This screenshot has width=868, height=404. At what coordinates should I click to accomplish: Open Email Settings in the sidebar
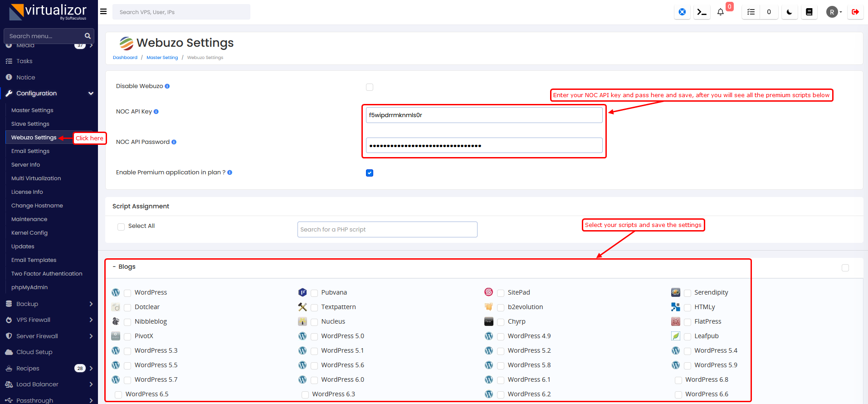click(30, 151)
